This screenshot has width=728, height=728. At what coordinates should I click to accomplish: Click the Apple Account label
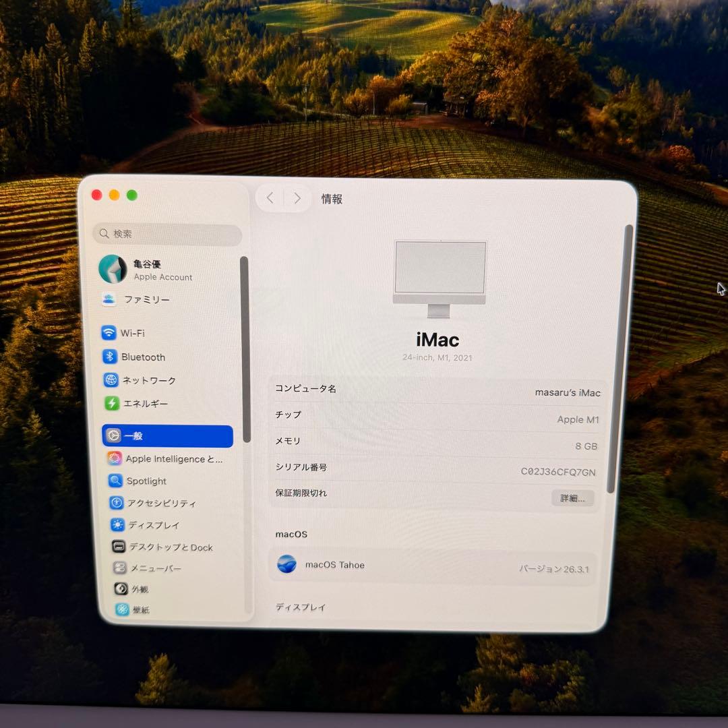pos(163,277)
